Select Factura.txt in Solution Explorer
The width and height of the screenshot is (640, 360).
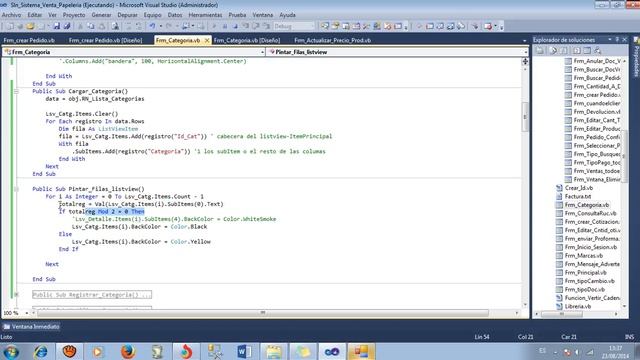(x=578, y=196)
